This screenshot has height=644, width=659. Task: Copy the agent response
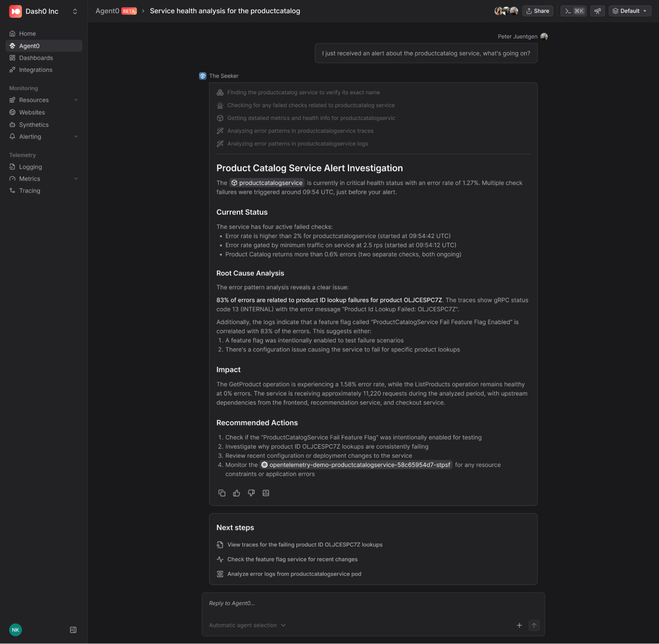click(222, 493)
